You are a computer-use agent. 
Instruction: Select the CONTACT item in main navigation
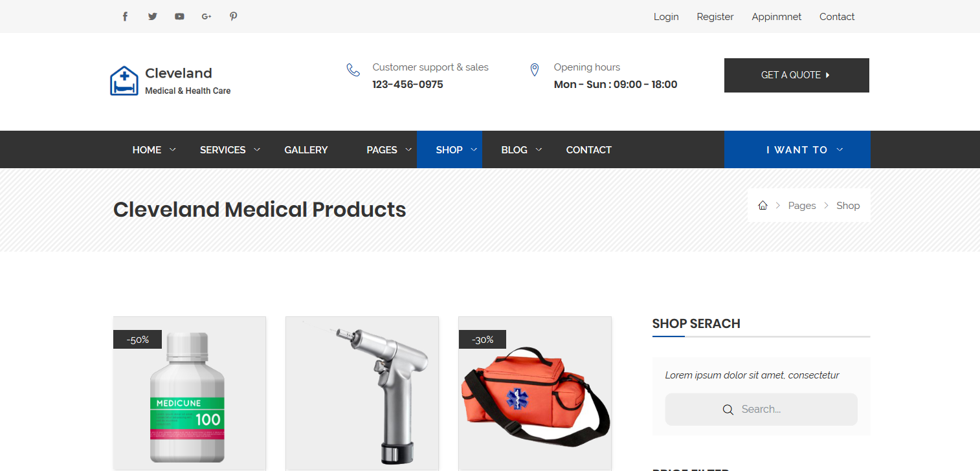[589, 149]
